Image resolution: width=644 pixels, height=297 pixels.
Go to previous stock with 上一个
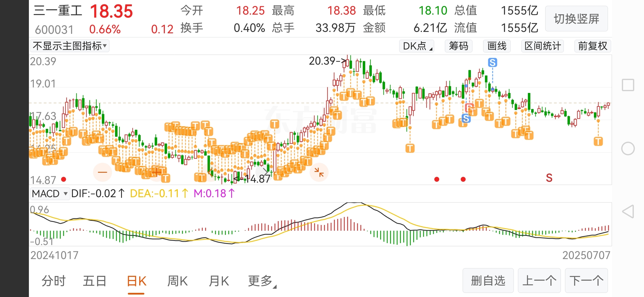539,280
